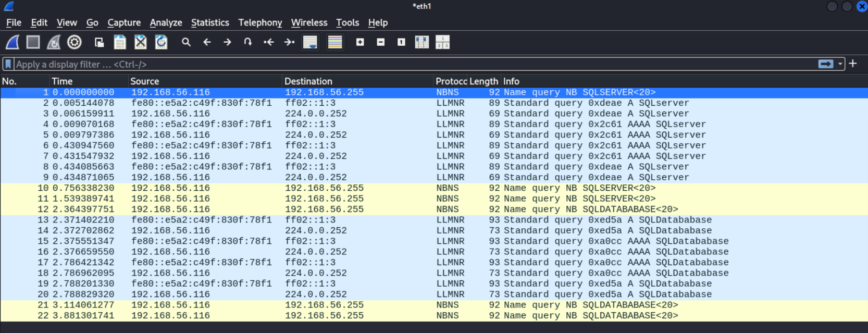The height and width of the screenshot is (333, 868).
Task: Open the Tools menu
Action: click(348, 22)
